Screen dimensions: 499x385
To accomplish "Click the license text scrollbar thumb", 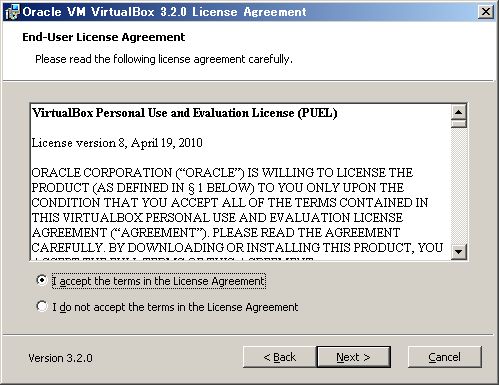I will coord(459,124).
